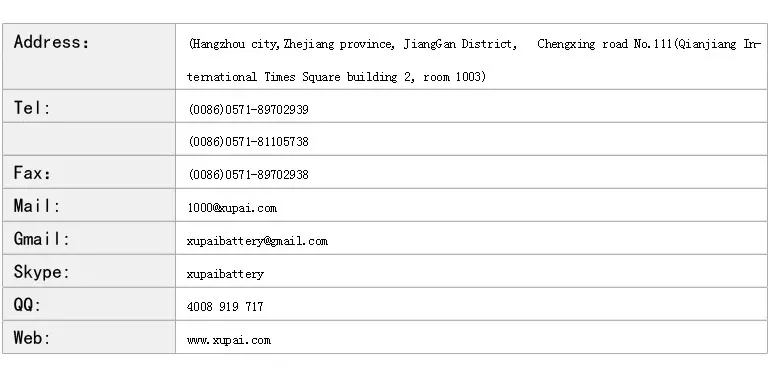
Task: Click the Gmail label
Action: [x=42, y=239]
